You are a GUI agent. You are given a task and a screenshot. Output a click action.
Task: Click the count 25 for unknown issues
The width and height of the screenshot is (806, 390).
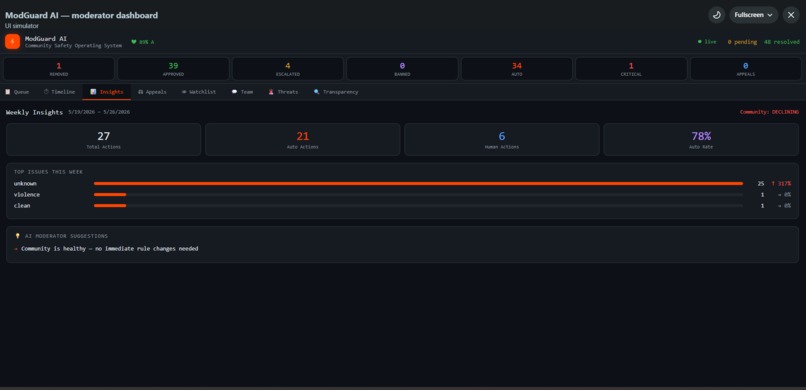click(x=761, y=183)
